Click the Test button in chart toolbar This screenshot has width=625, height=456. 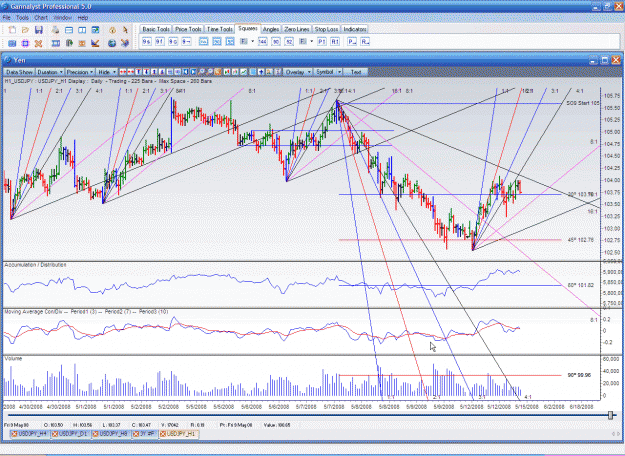click(x=356, y=72)
